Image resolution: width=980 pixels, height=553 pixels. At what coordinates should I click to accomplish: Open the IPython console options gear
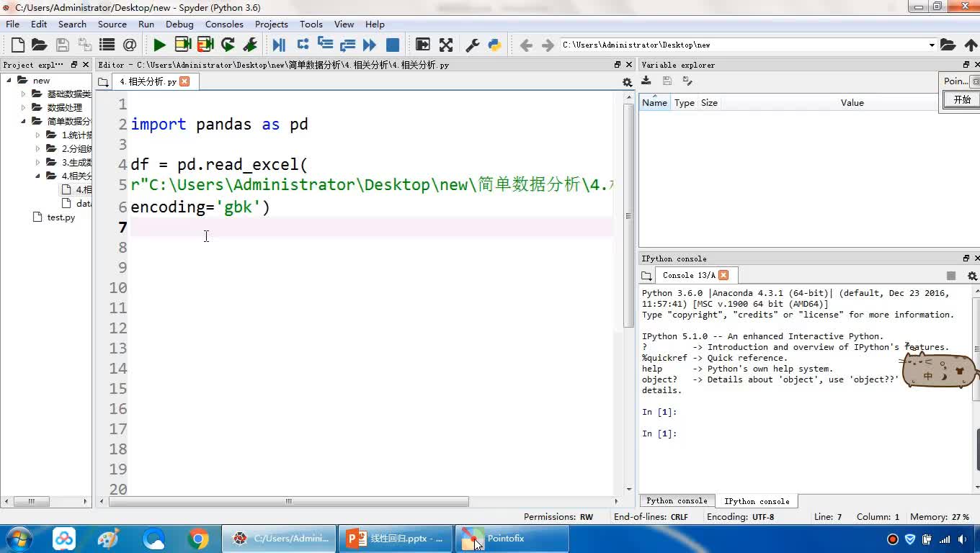point(972,276)
